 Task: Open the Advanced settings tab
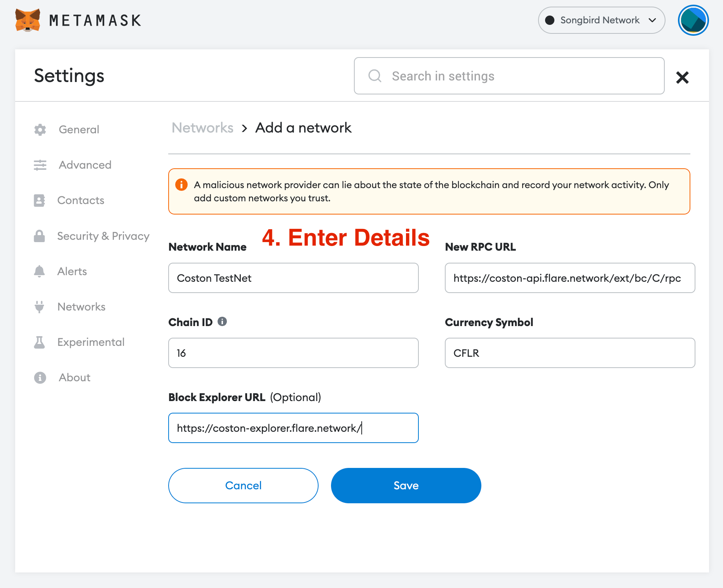[x=85, y=165]
